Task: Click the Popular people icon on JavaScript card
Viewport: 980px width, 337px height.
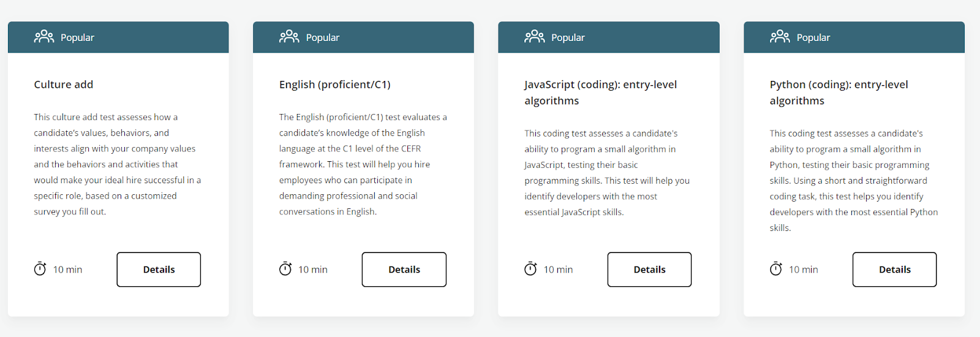Action: click(x=534, y=37)
